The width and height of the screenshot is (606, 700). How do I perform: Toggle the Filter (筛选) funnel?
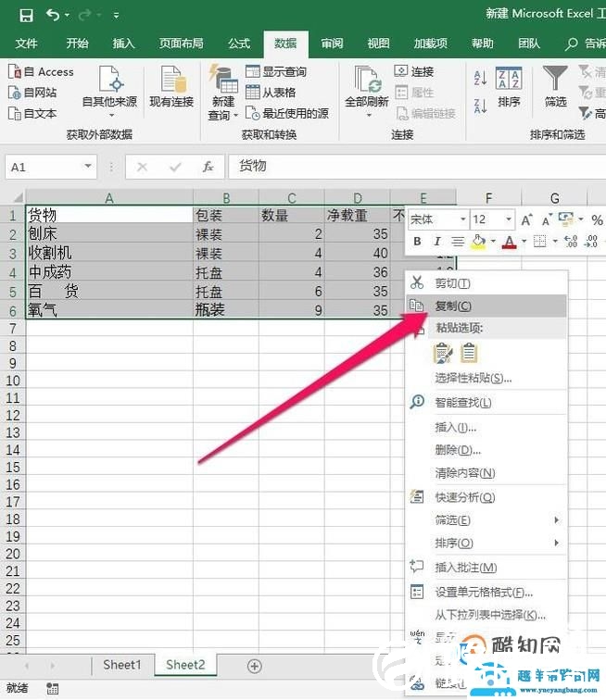[556, 87]
